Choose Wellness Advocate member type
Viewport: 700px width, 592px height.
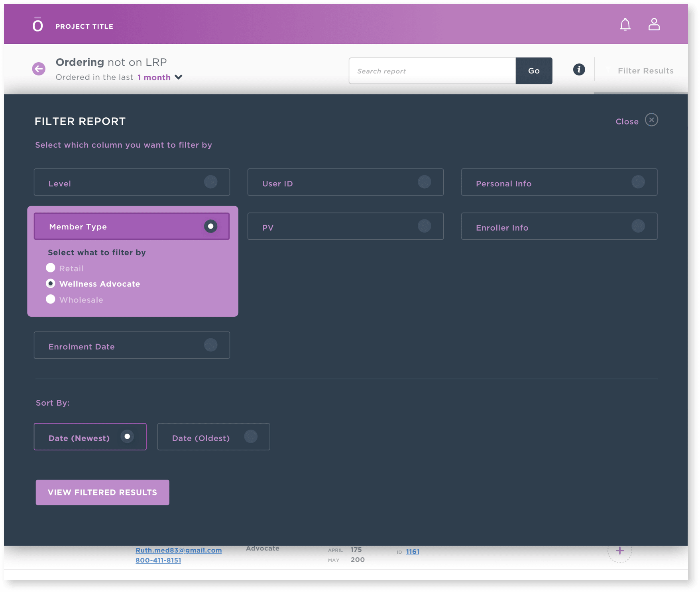click(50, 284)
